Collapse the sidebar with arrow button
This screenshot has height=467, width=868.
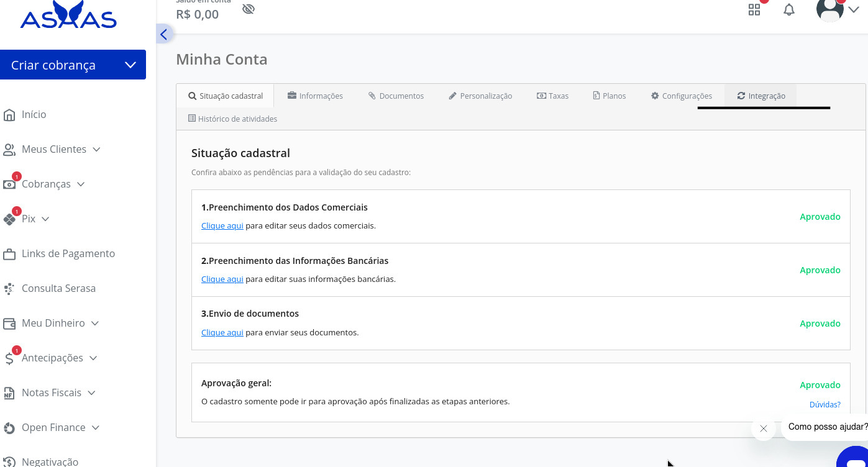(x=164, y=34)
